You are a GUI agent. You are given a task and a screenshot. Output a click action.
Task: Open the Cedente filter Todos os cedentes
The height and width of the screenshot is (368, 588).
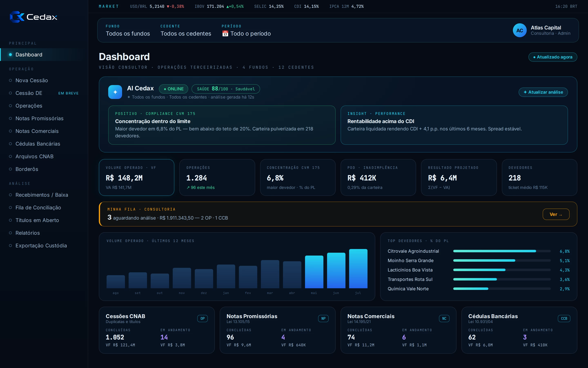(x=186, y=30)
